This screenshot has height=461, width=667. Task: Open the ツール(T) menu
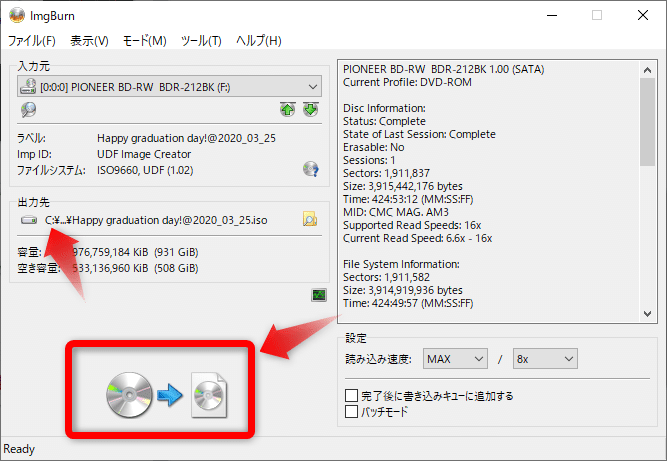click(x=201, y=41)
